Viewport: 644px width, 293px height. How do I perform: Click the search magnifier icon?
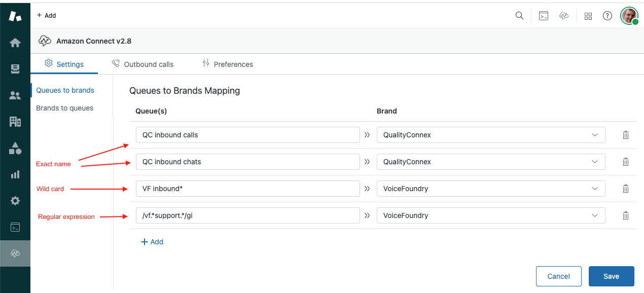click(519, 16)
